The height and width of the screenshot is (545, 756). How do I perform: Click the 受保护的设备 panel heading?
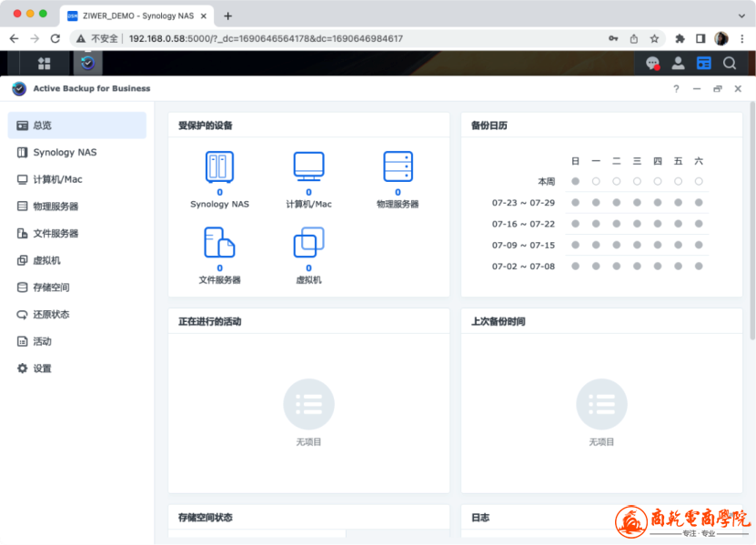206,126
